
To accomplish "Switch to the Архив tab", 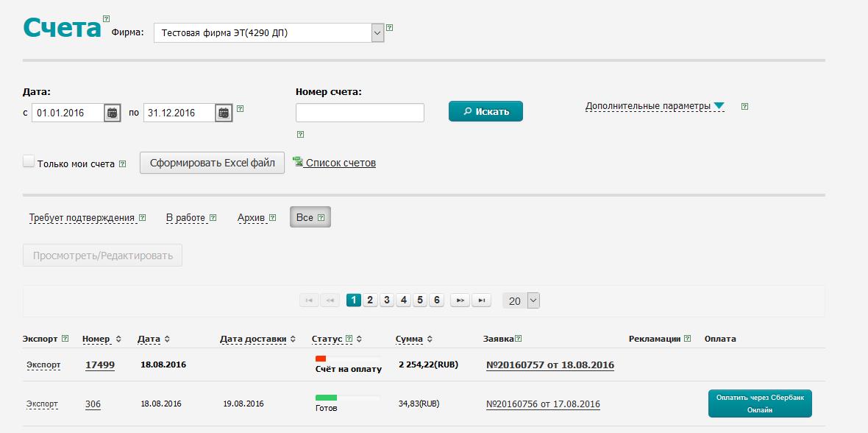I will [x=250, y=218].
